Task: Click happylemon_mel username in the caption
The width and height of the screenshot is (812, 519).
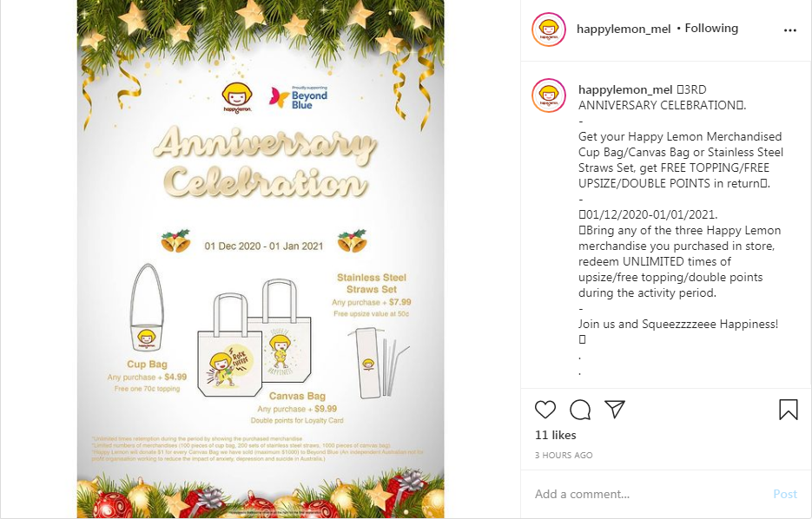Action: click(x=625, y=89)
